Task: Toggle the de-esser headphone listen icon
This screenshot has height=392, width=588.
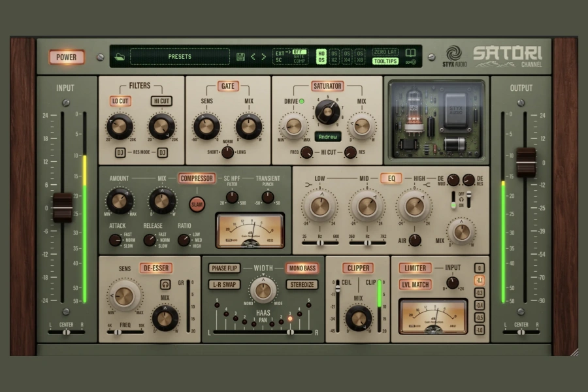Action: click(165, 284)
